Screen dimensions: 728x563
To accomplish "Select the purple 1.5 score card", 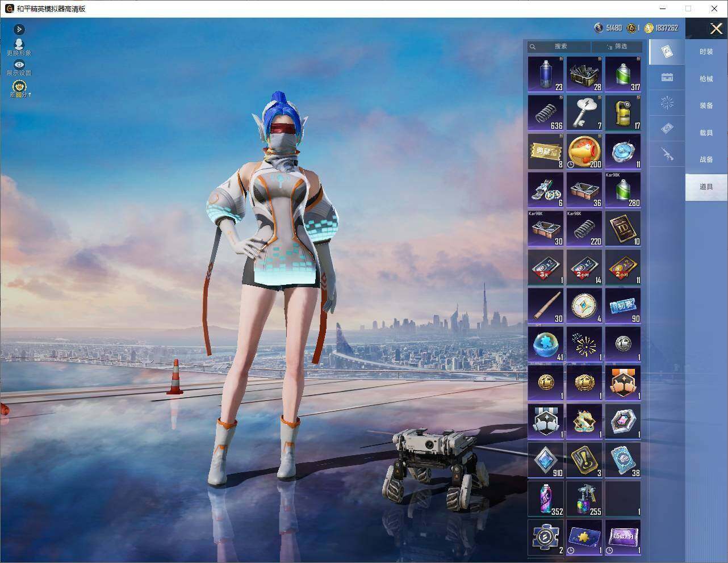I will 623,537.
